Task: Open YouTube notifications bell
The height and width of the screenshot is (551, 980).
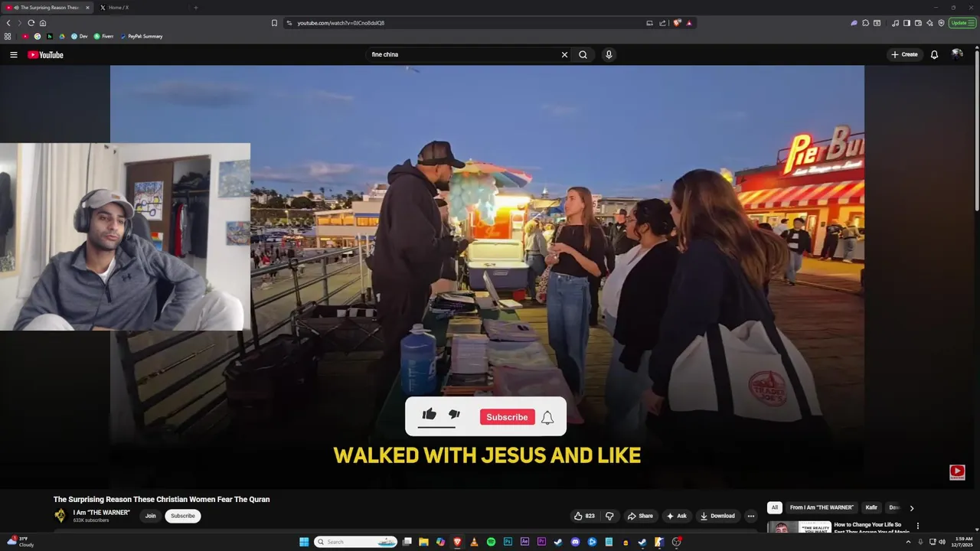Action: (x=934, y=54)
